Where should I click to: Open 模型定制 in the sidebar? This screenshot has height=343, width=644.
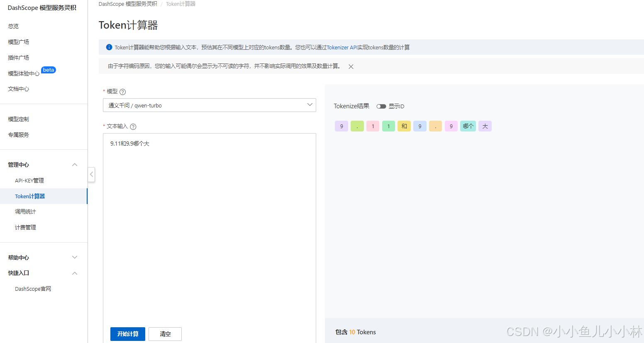pyautogui.click(x=19, y=119)
